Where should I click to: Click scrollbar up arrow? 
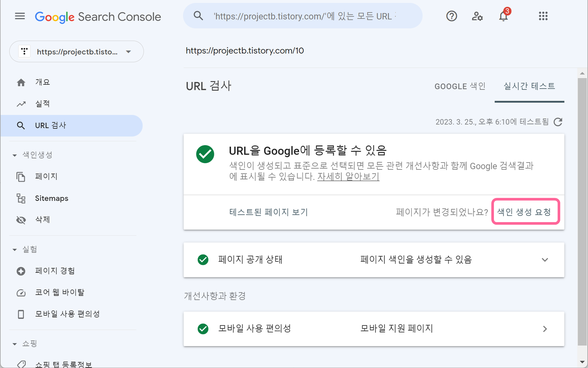pos(582,73)
